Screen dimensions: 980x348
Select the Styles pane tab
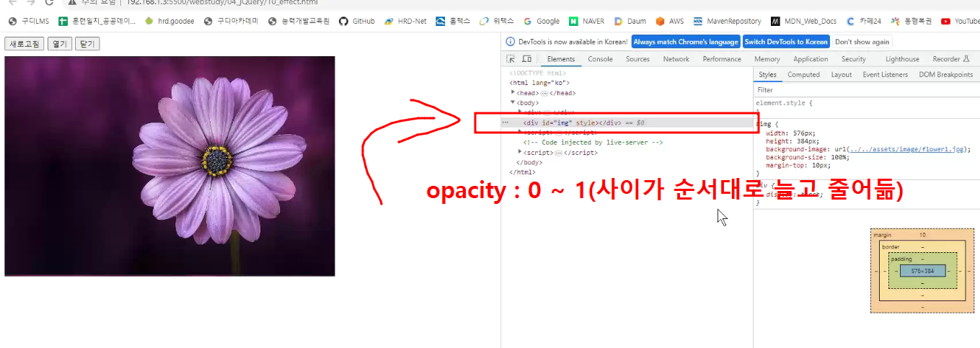coord(767,74)
